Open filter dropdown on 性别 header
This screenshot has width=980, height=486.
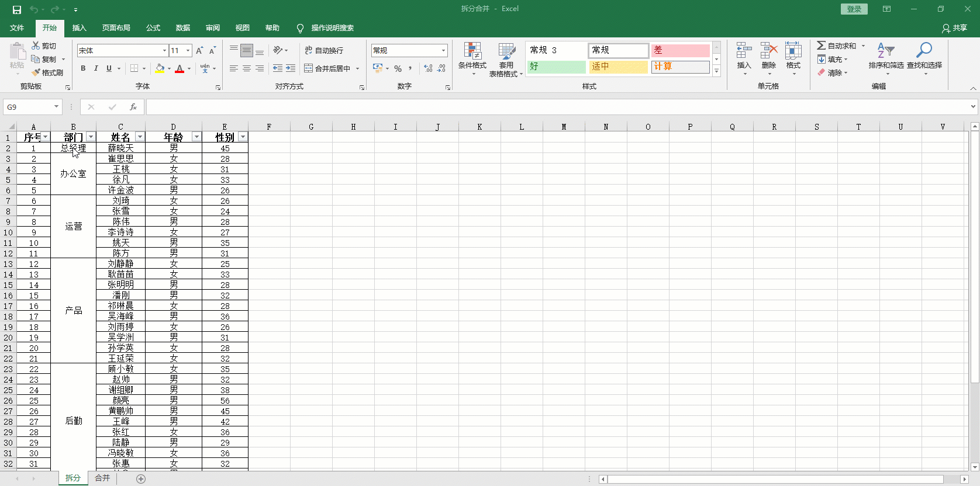(243, 137)
